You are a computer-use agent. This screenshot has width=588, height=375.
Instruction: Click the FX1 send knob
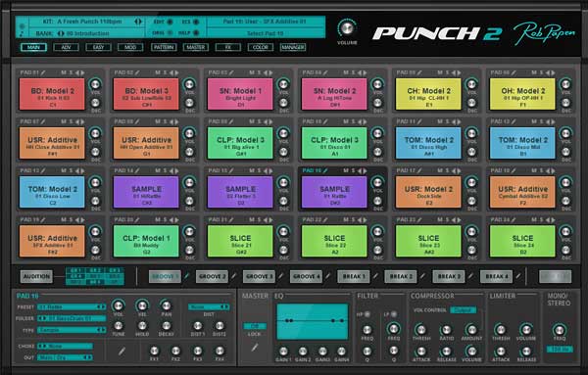tap(154, 352)
